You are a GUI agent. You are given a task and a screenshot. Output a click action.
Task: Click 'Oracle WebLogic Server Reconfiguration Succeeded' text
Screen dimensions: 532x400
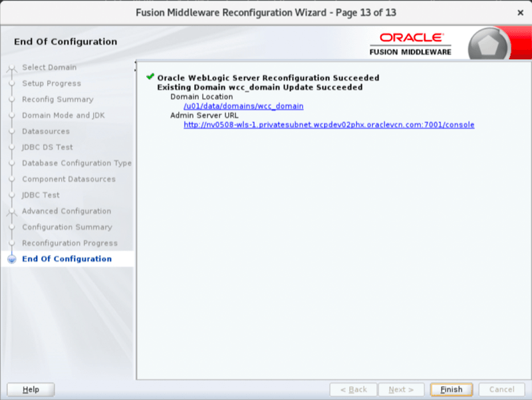tap(268, 78)
